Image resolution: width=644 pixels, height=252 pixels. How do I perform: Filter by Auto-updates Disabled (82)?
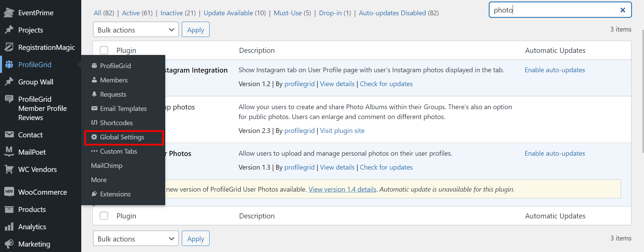[399, 13]
